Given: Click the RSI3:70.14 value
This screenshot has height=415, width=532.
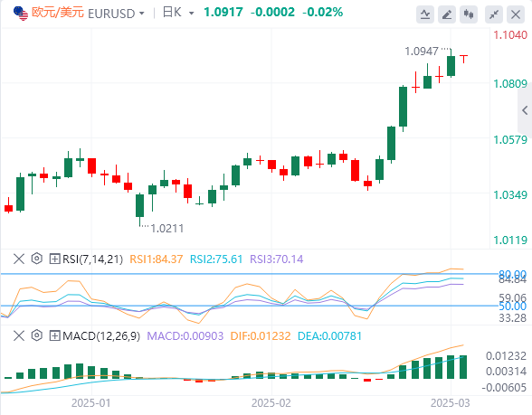Looking at the screenshot, I should [x=277, y=259].
